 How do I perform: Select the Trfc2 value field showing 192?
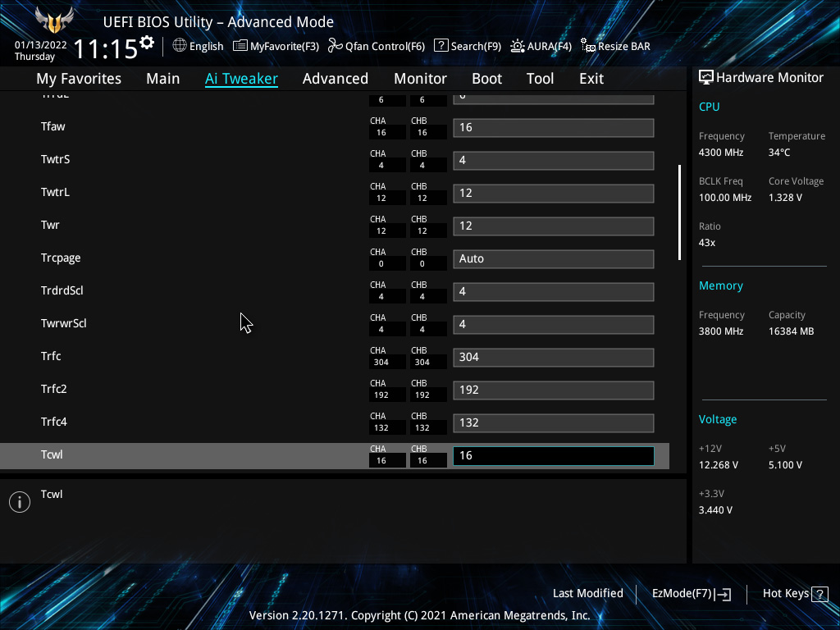coord(554,390)
